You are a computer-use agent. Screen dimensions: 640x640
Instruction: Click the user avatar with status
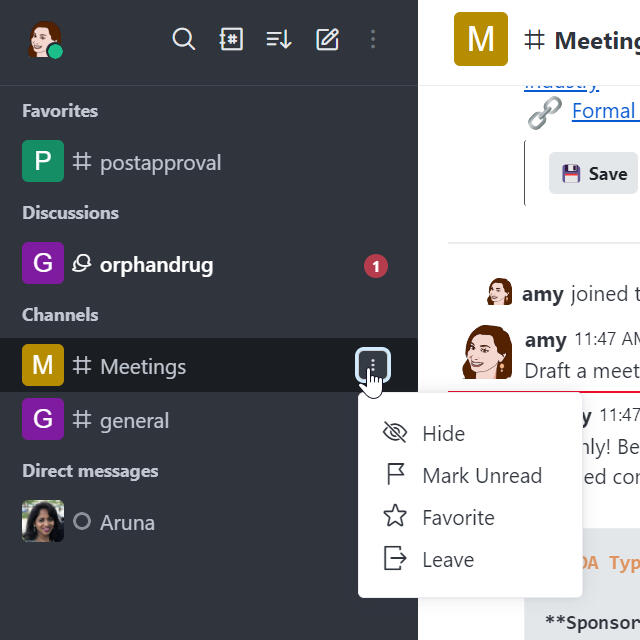pyautogui.click(x=44, y=40)
